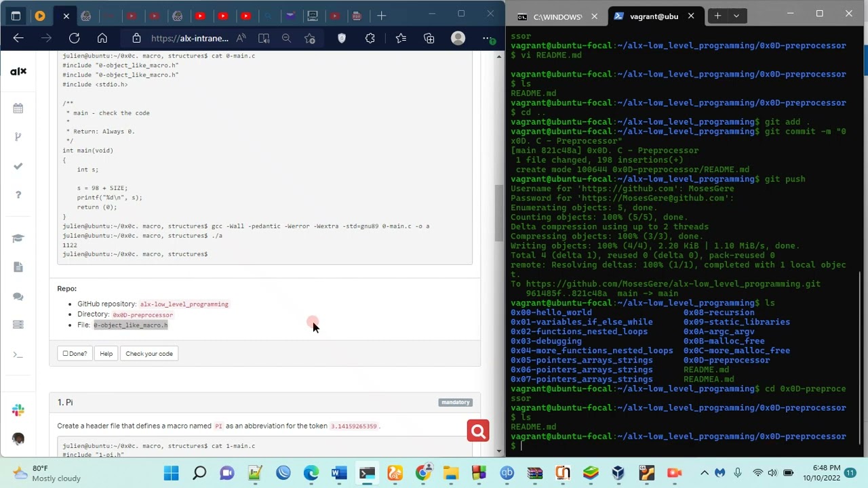Viewport: 868px width, 488px height.
Task: Open taskbar Search
Action: (199, 473)
